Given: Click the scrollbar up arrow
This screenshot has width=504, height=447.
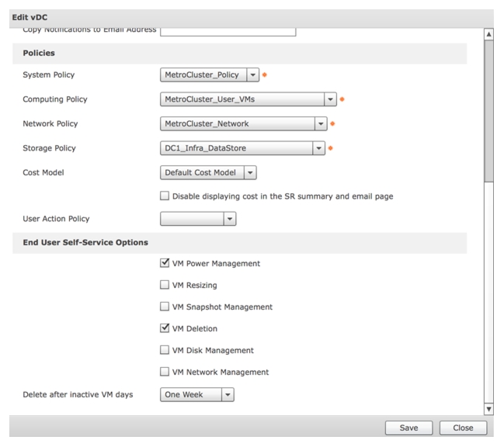Looking at the screenshot, I should pos(489,34).
